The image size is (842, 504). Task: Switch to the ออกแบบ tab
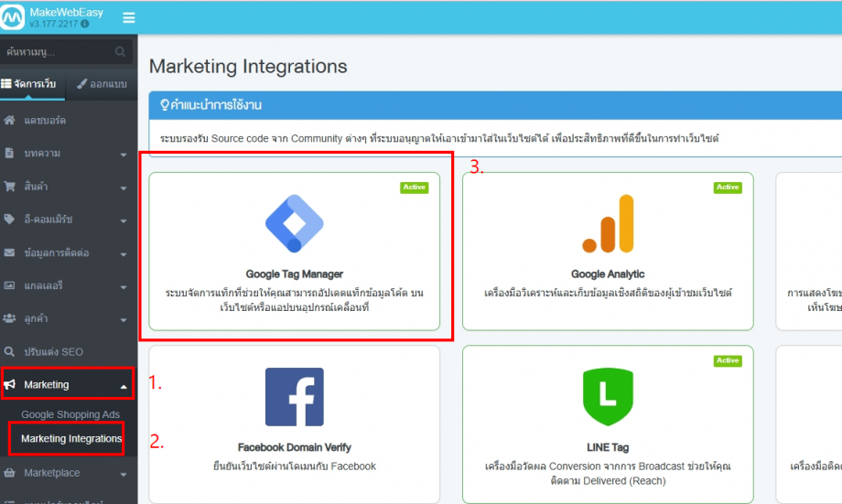[x=102, y=84]
